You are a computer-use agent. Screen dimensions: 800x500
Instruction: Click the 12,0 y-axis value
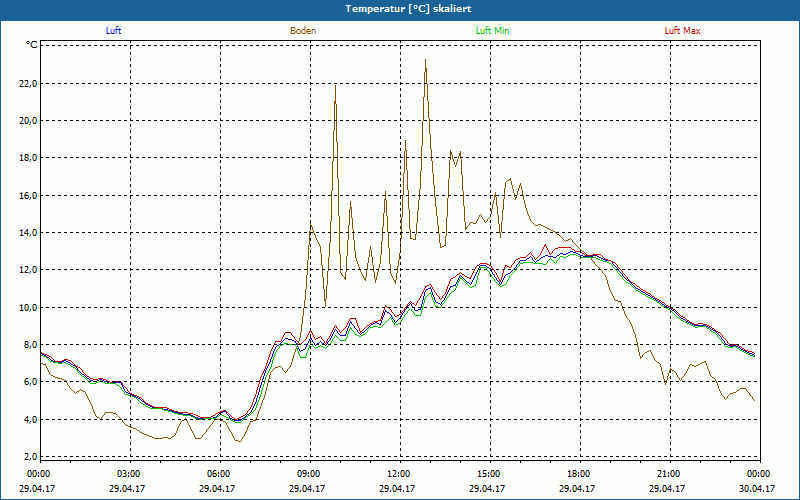point(29,270)
